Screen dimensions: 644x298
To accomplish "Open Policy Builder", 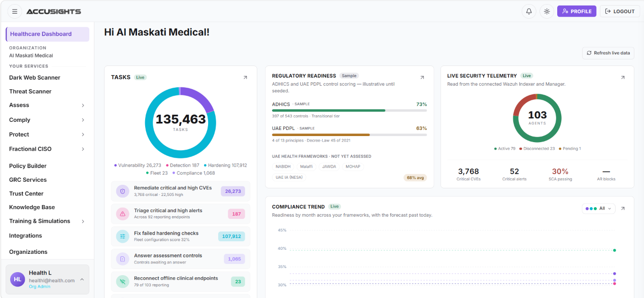I will [x=28, y=166].
